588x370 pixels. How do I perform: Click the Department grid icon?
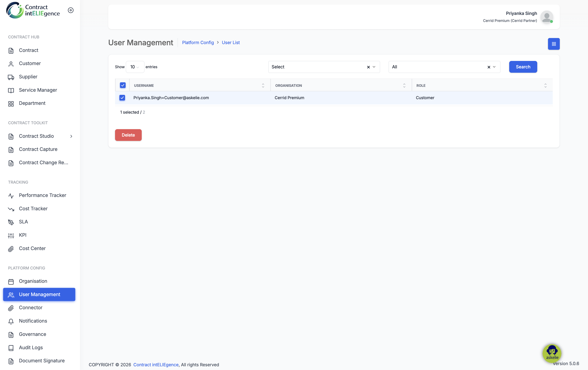[11, 103]
